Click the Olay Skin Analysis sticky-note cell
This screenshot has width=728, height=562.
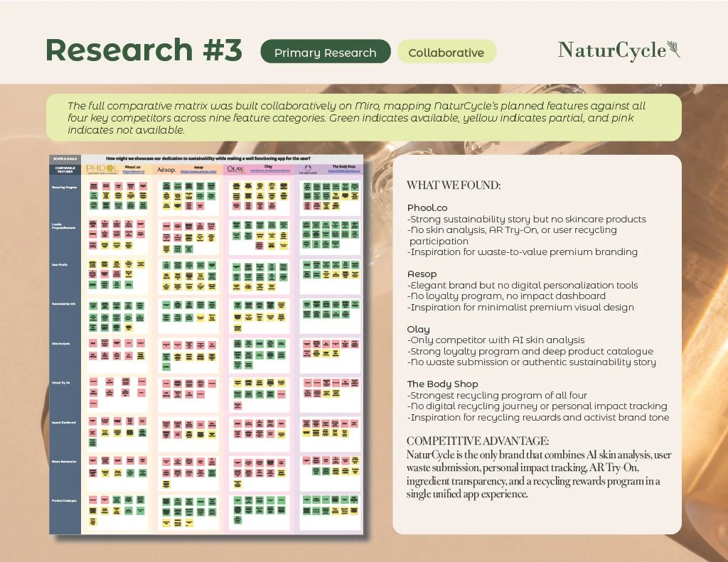click(259, 355)
